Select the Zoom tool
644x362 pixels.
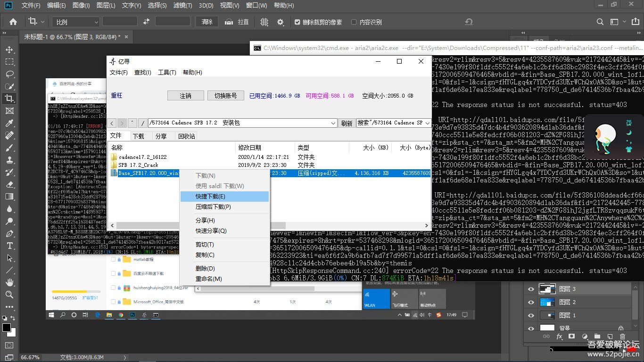(9, 295)
